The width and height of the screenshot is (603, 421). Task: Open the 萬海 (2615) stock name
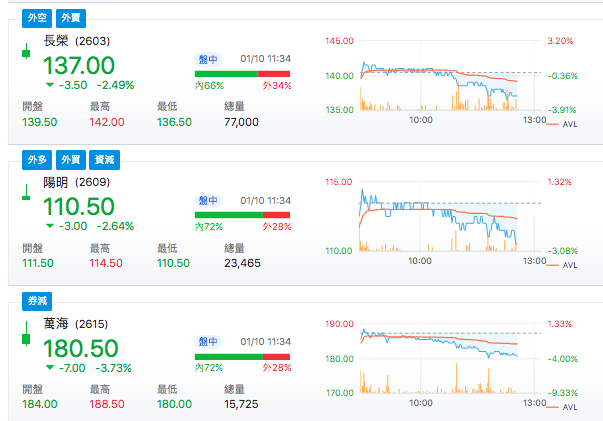[76, 324]
